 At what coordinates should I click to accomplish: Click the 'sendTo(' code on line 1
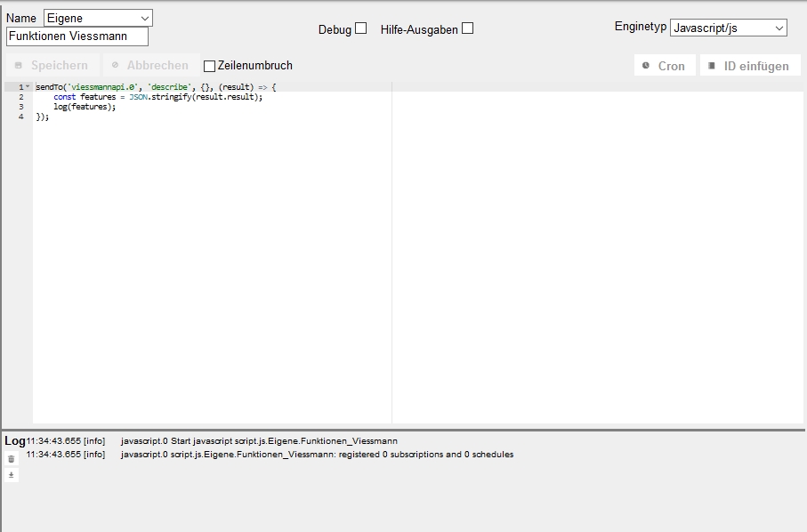click(x=52, y=87)
